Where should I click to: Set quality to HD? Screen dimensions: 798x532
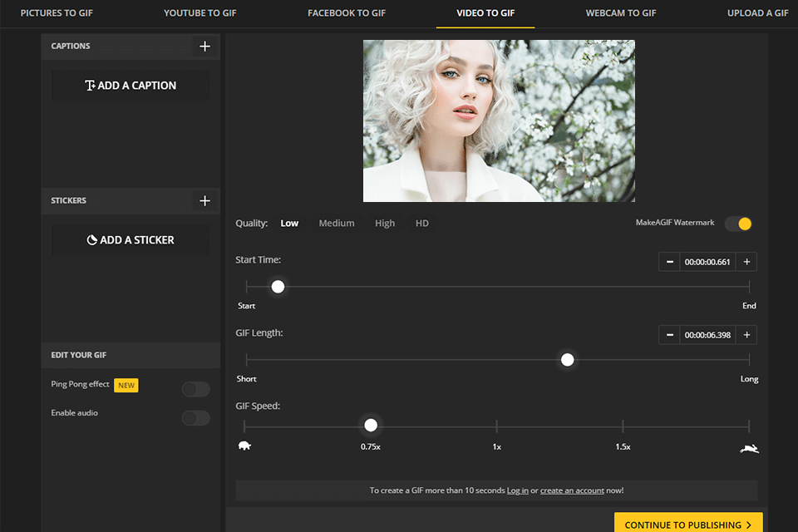421,223
